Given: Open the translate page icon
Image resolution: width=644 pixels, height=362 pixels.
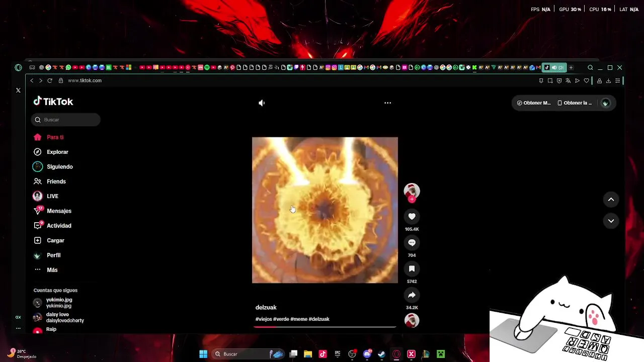Looking at the screenshot, I should click(568, 80).
